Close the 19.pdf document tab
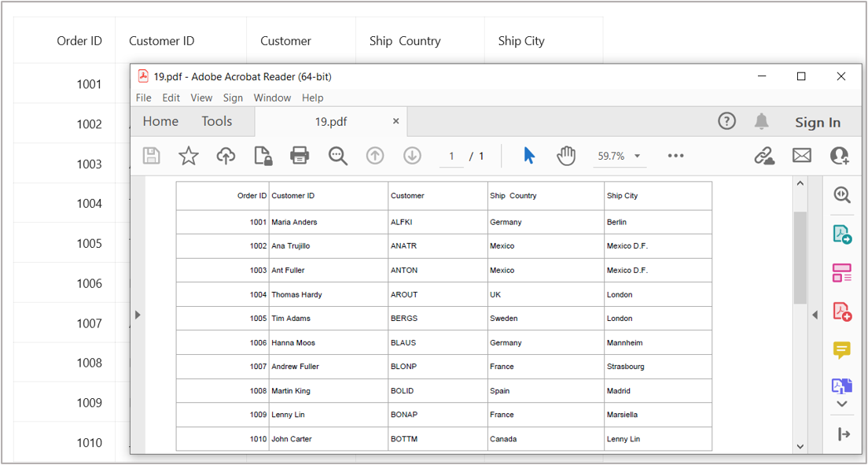The width and height of the screenshot is (868, 465). 396,121
